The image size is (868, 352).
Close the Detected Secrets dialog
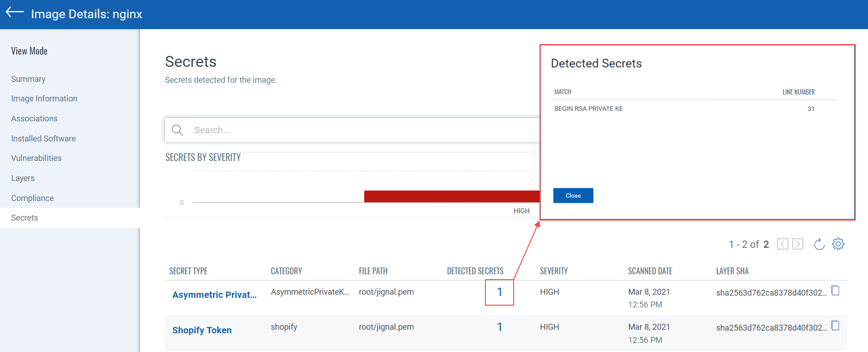click(x=573, y=196)
